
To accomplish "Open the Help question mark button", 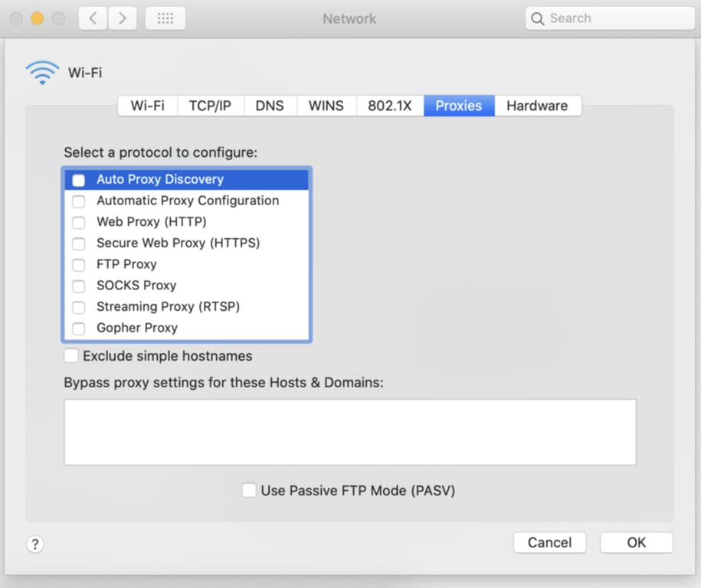I will coord(34,544).
